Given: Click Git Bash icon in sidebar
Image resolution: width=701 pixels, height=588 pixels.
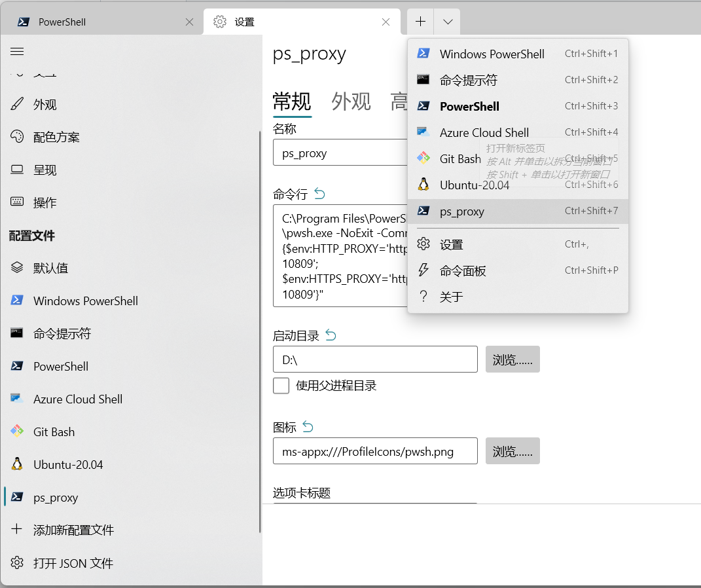Looking at the screenshot, I should 17,431.
